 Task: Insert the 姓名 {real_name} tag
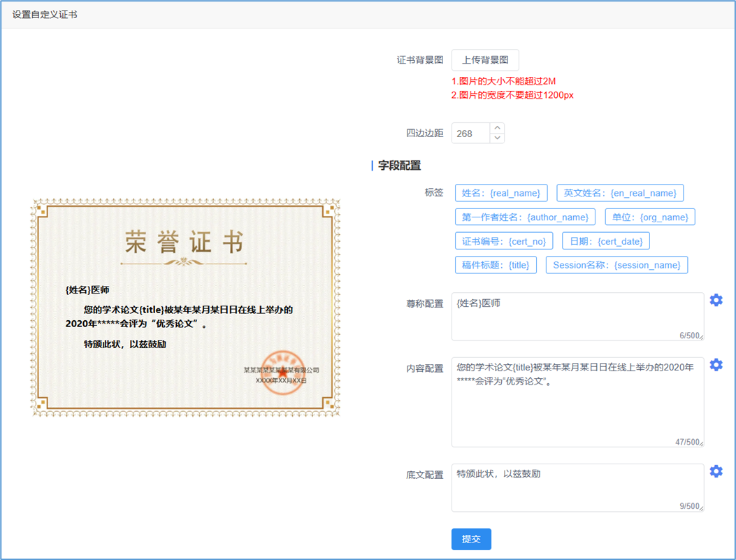click(x=501, y=193)
